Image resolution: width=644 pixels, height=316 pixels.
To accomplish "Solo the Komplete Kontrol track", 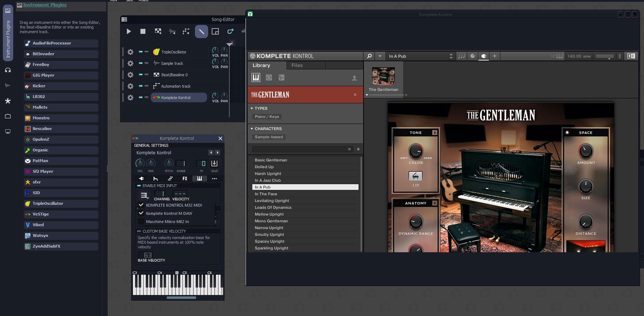I will click(x=146, y=98).
